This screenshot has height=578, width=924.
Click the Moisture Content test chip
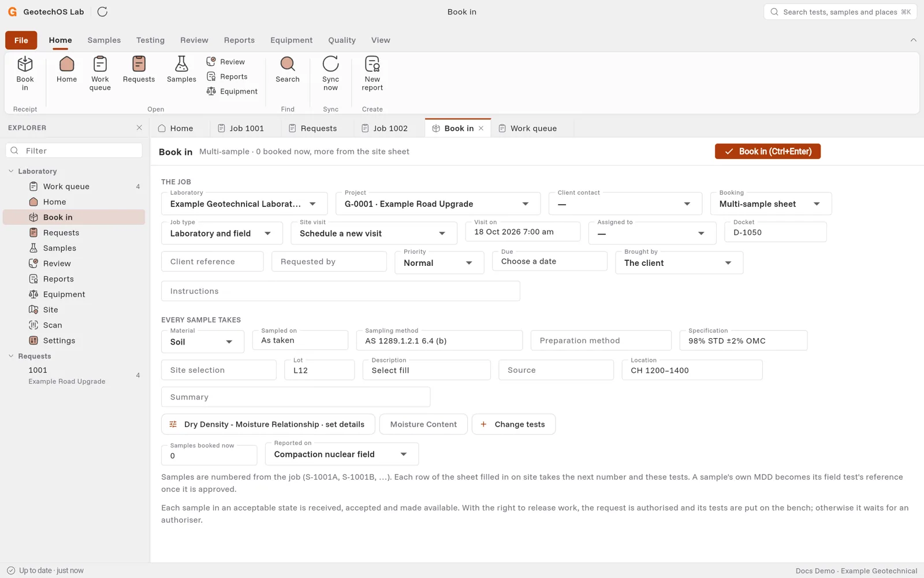(x=423, y=424)
